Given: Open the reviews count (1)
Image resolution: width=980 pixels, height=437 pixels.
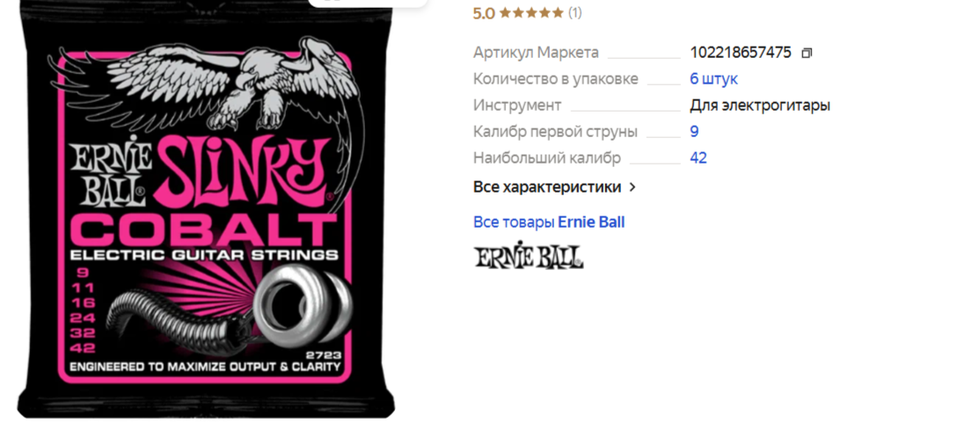Looking at the screenshot, I should click(575, 12).
